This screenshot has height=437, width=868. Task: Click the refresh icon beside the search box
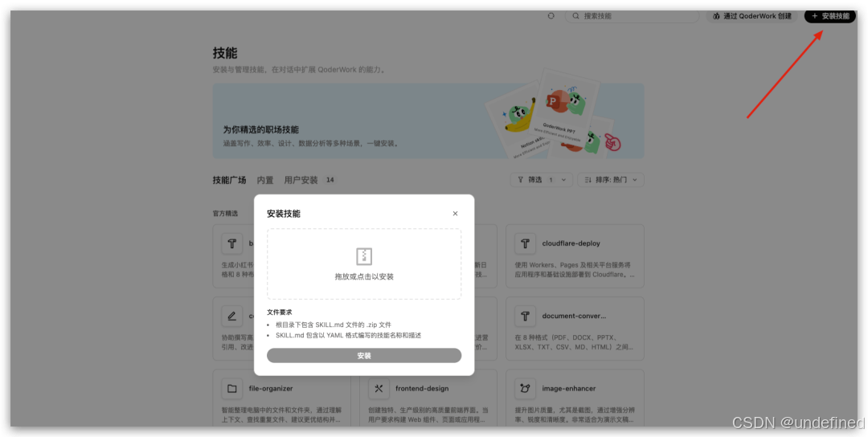(551, 16)
